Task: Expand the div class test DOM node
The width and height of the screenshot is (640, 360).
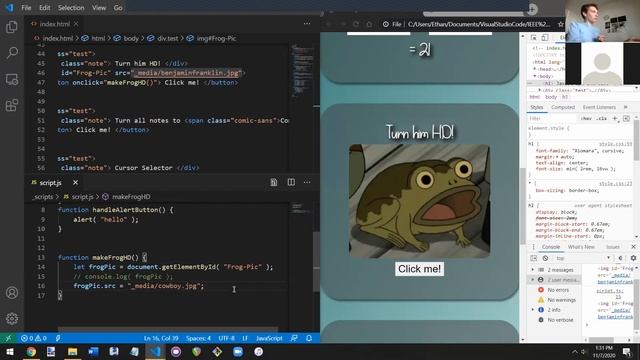Action: [540, 90]
